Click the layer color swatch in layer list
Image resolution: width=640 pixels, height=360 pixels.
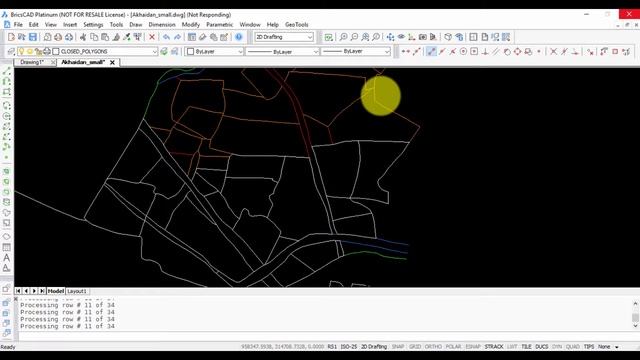click(x=56, y=51)
